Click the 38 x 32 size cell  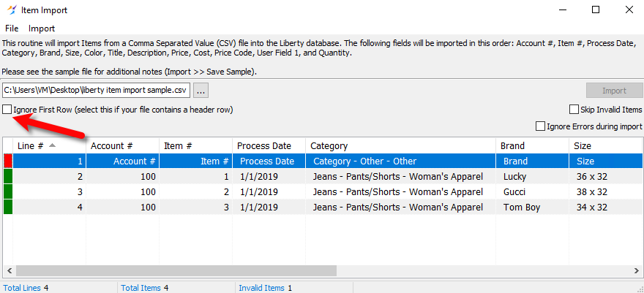[605, 191]
